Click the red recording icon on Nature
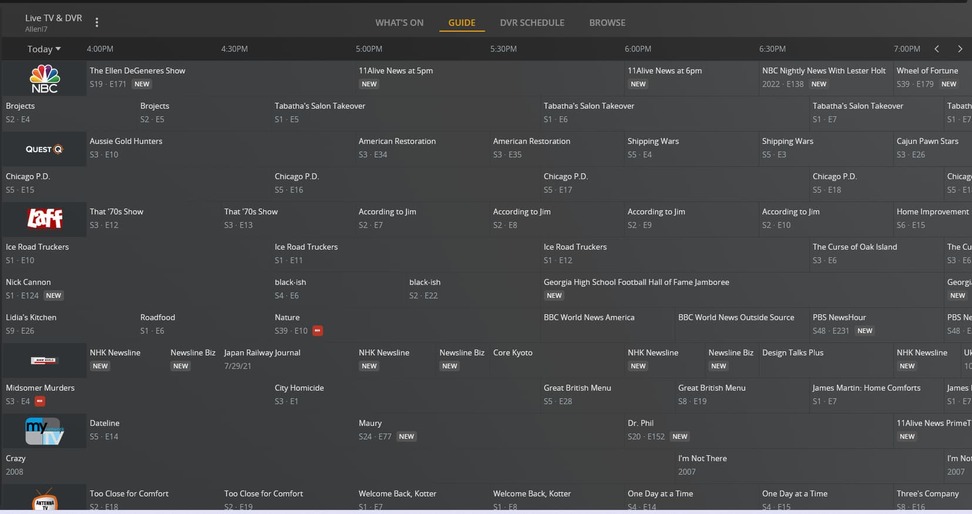This screenshot has width=972, height=514. pyautogui.click(x=317, y=330)
